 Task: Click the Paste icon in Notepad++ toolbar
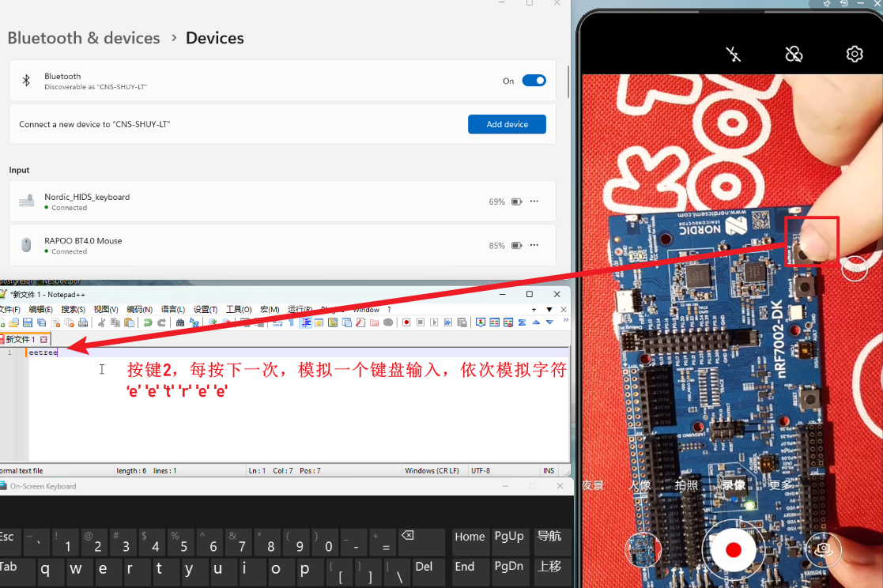[x=130, y=322]
